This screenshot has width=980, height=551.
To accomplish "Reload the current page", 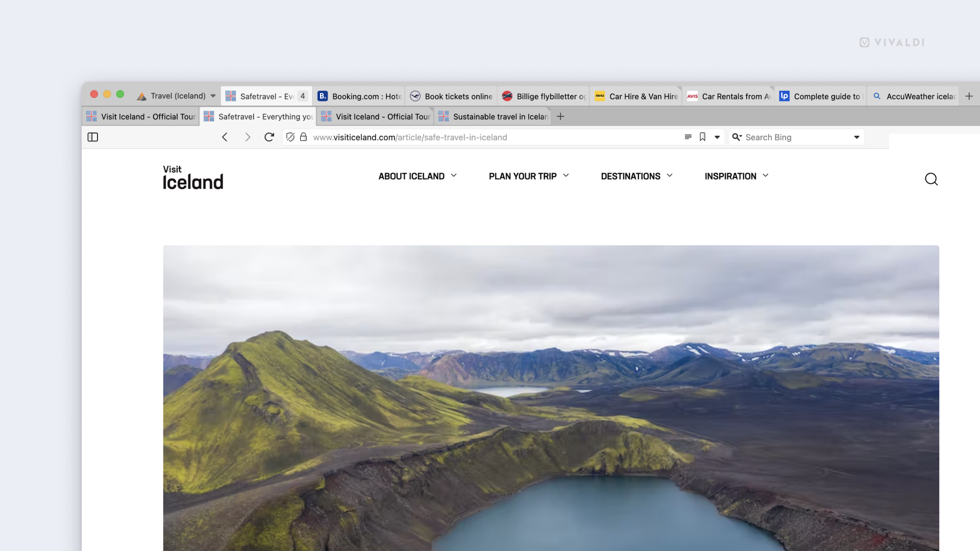I will (269, 137).
